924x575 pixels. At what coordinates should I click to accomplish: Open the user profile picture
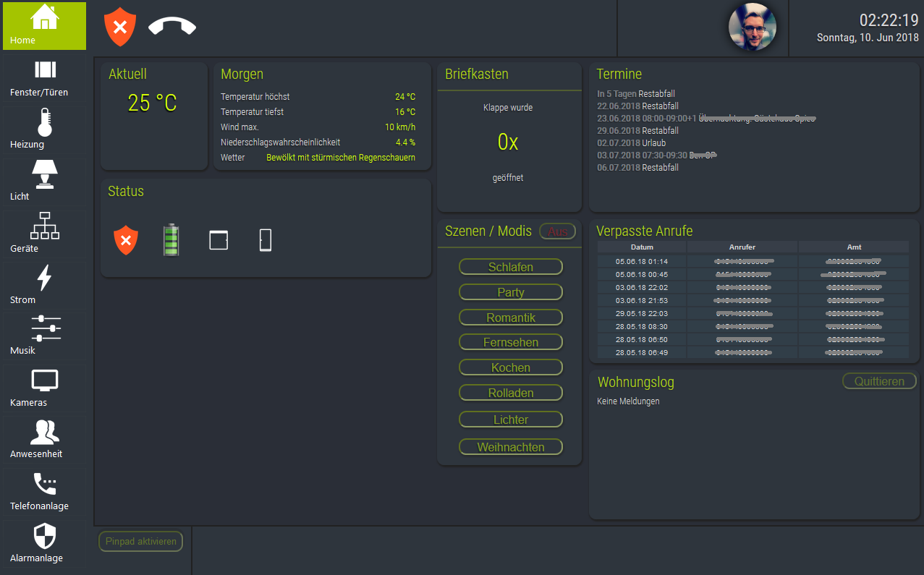[752, 27]
